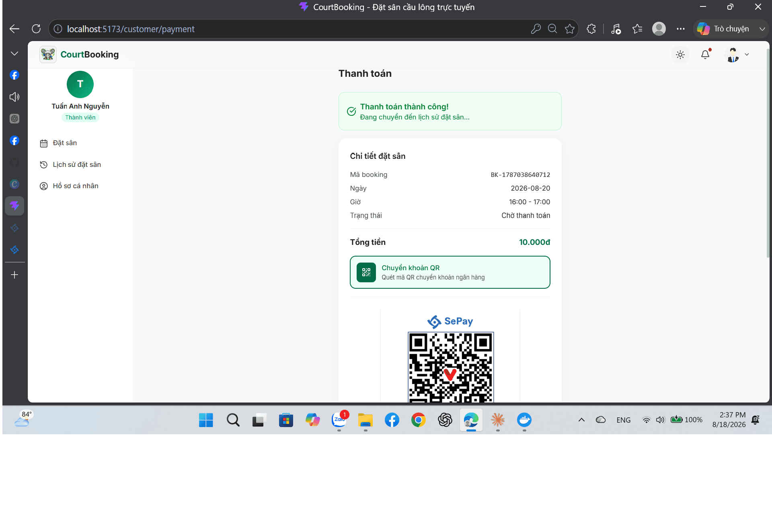
Task: Reload the payment page
Action: [x=36, y=29]
